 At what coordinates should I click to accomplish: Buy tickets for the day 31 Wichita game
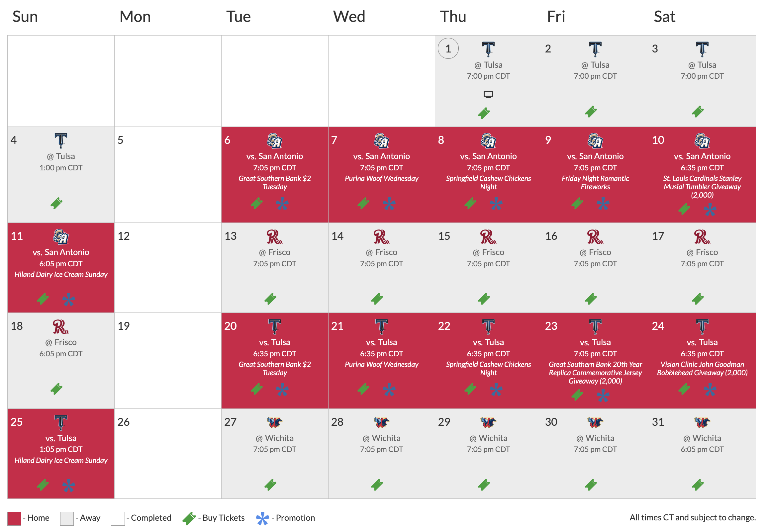[697, 485]
